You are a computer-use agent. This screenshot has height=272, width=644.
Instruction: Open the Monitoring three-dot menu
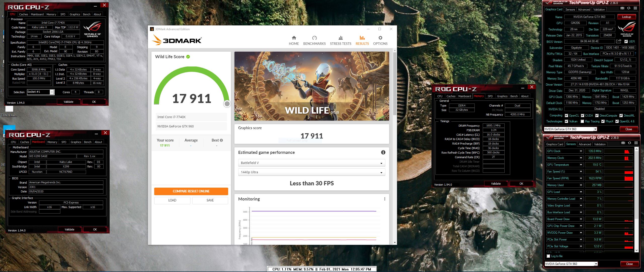point(385,199)
